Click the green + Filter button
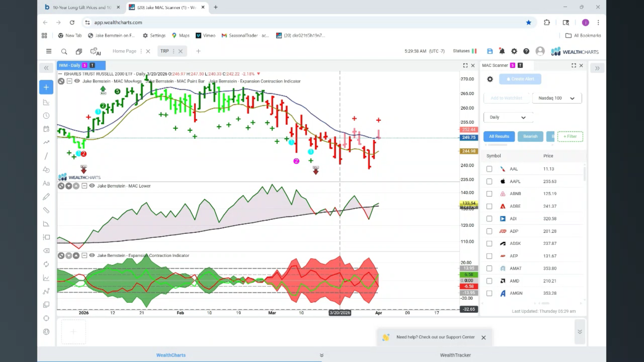 [x=570, y=136]
